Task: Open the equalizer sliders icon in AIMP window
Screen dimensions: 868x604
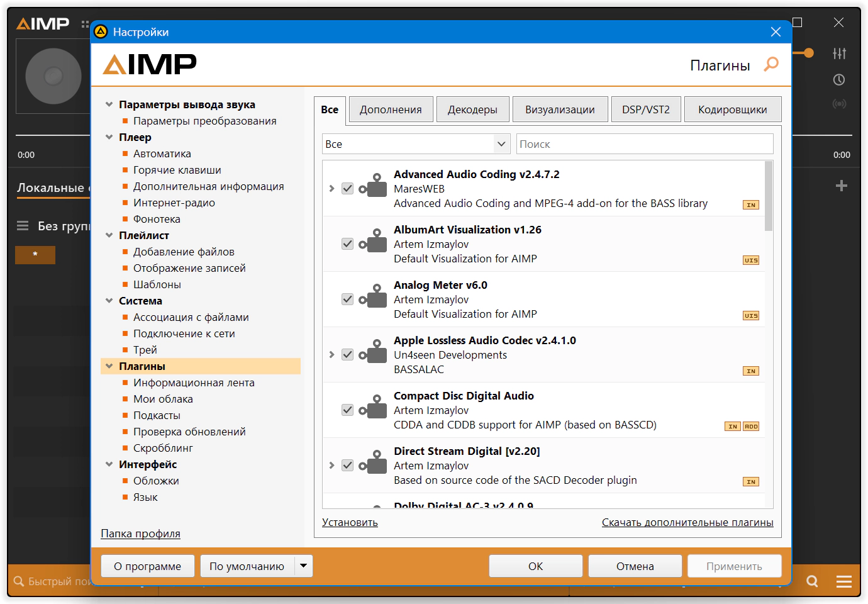Action: point(839,53)
